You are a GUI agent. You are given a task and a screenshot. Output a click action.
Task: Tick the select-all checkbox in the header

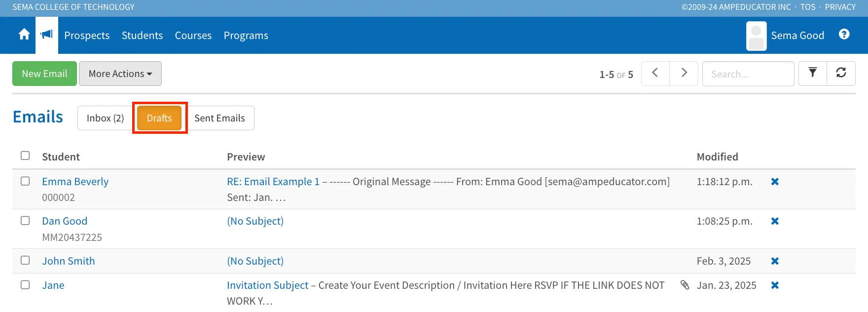(x=25, y=156)
